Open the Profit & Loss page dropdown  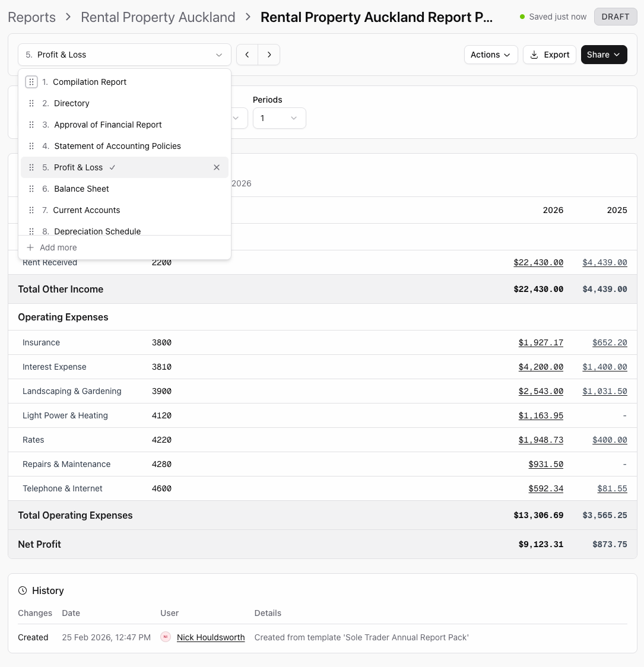click(124, 55)
